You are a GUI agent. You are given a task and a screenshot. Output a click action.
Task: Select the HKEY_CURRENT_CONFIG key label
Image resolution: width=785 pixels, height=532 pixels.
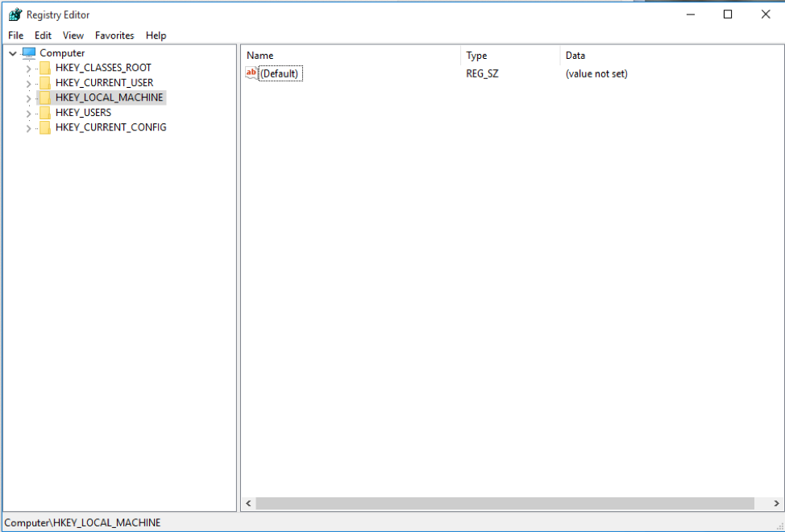tap(110, 127)
